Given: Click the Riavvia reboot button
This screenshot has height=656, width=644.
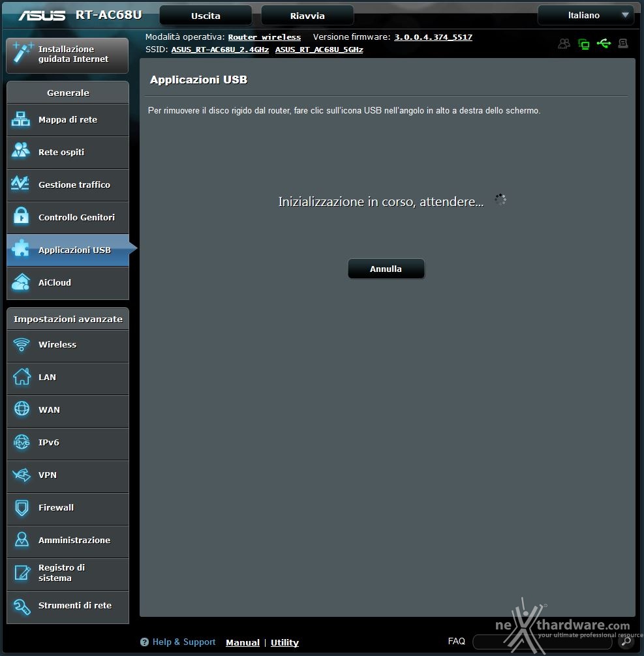Looking at the screenshot, I should click(x=307, y=16).
